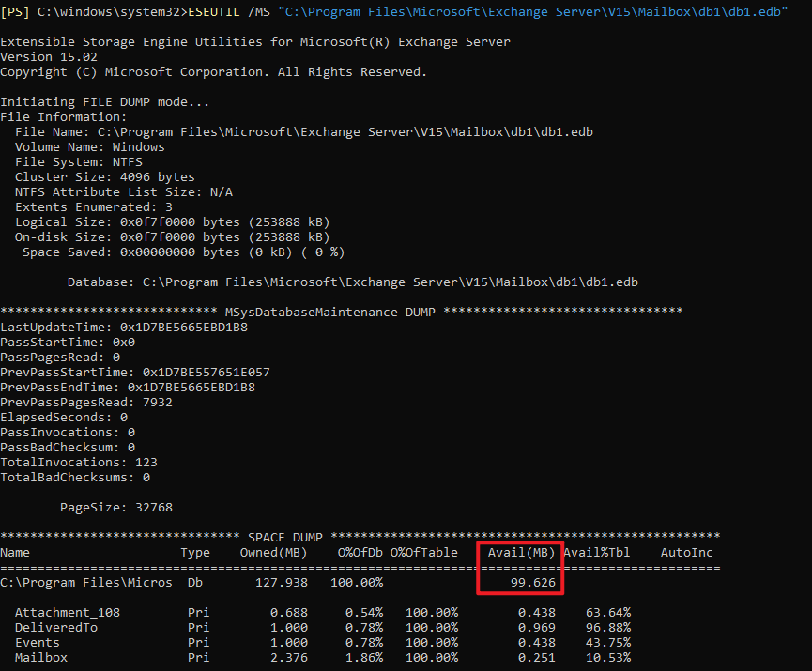The width and height of the screenshot is (812, 671).
Task: Click 'TotalBadChecksums: 0' line
Action: [x=75, y=478]
